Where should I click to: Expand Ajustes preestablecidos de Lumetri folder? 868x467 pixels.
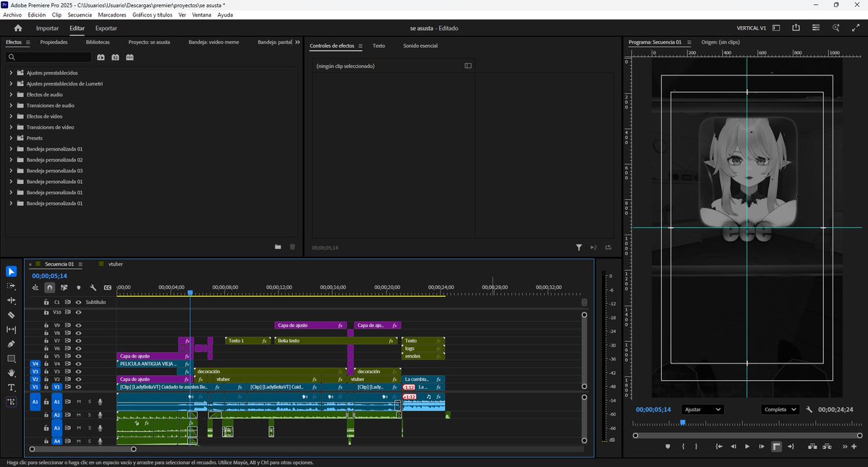coord(12,84)
